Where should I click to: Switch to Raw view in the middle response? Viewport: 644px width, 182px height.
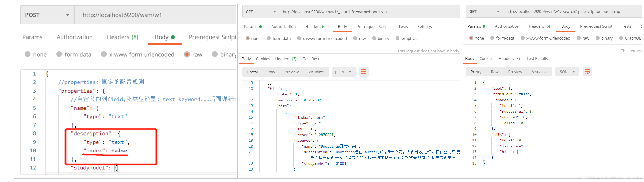271,72
